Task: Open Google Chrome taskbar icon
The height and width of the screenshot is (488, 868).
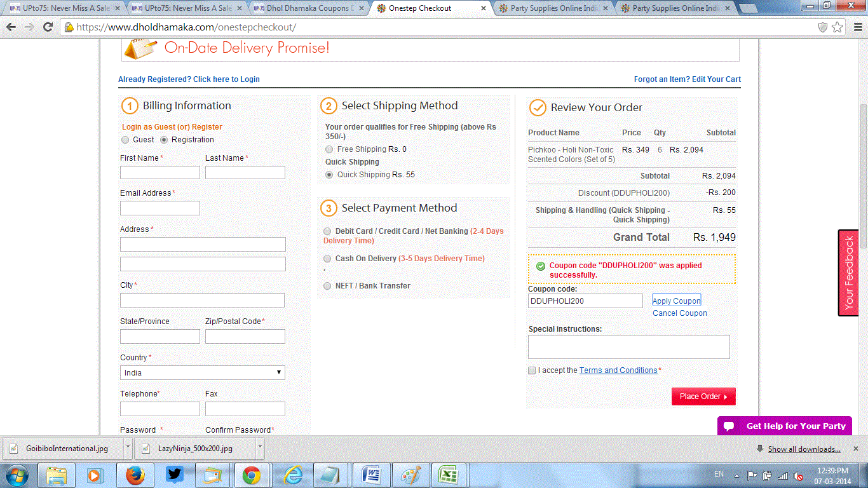Action: [x=251, y=475]
